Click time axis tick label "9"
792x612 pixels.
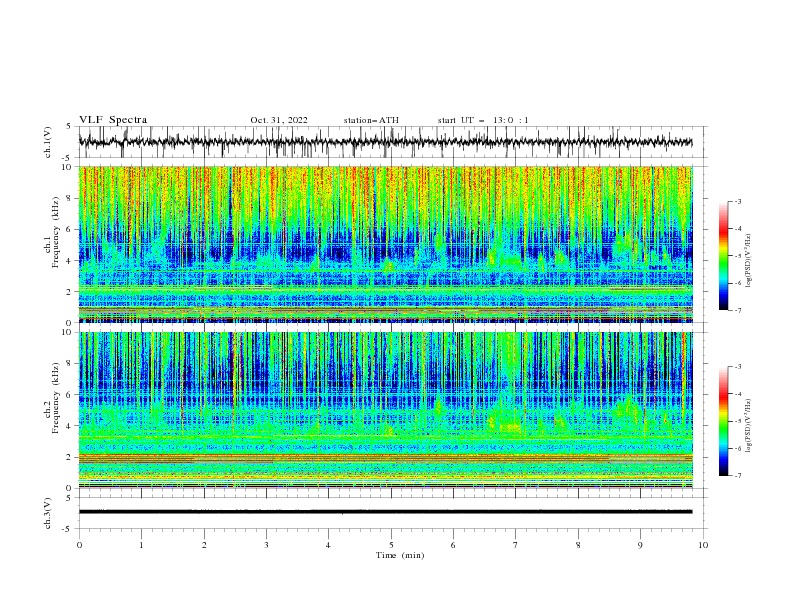coord(640,545)
